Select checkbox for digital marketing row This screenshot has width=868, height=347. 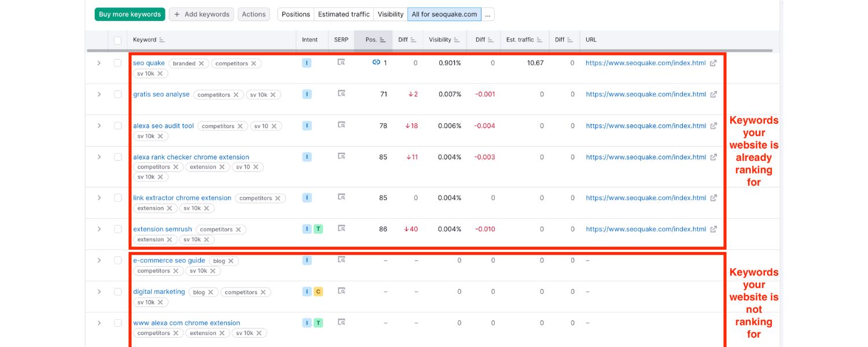pyautogui.click(x=117, y=291)
